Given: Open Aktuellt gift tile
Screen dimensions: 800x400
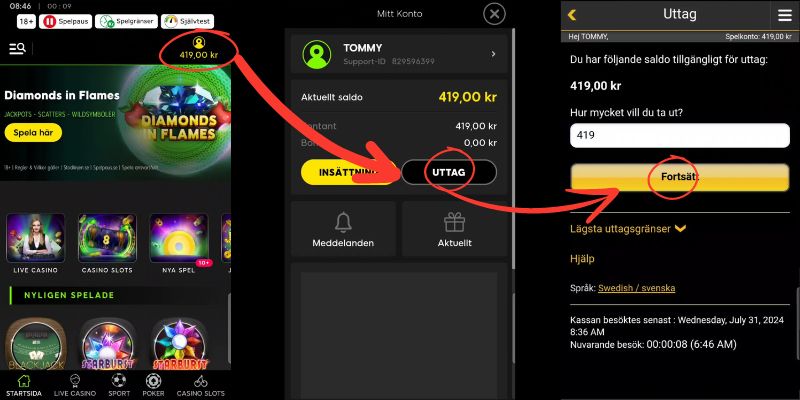Looking at the screenshot, I should [454, 229].
